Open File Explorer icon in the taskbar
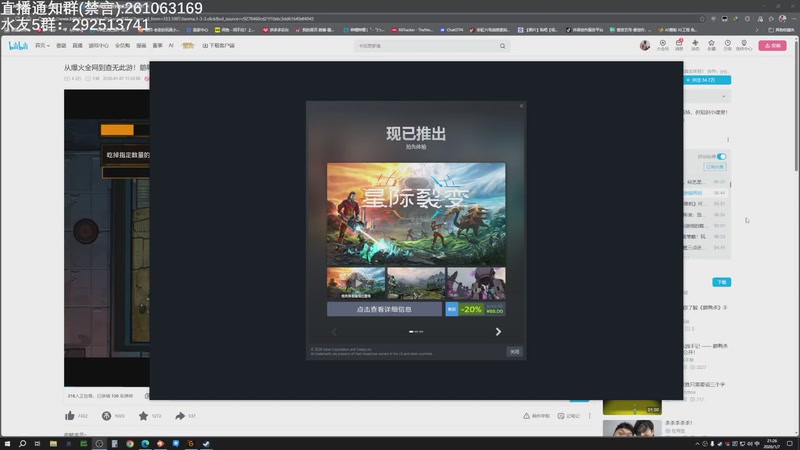This screenshot has width=800, height=450. click(53, 444)
